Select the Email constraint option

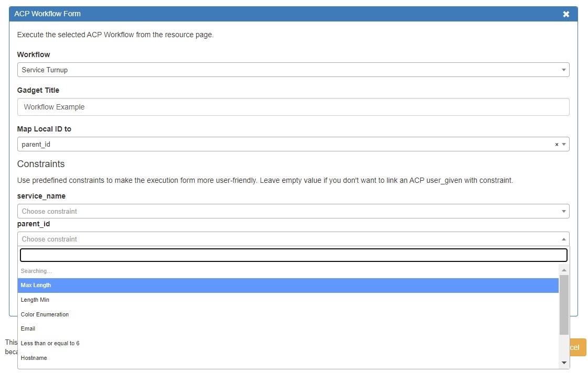[x=28, y=329]
